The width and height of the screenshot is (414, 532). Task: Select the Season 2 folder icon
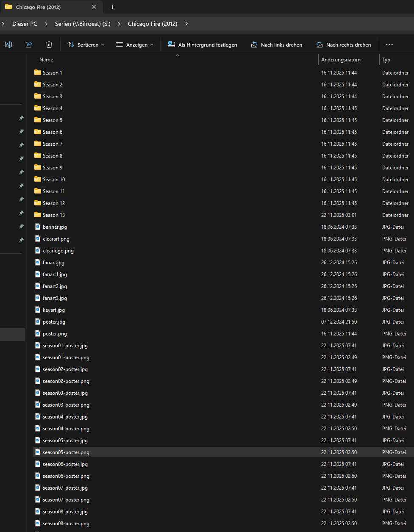coord(38,84)
